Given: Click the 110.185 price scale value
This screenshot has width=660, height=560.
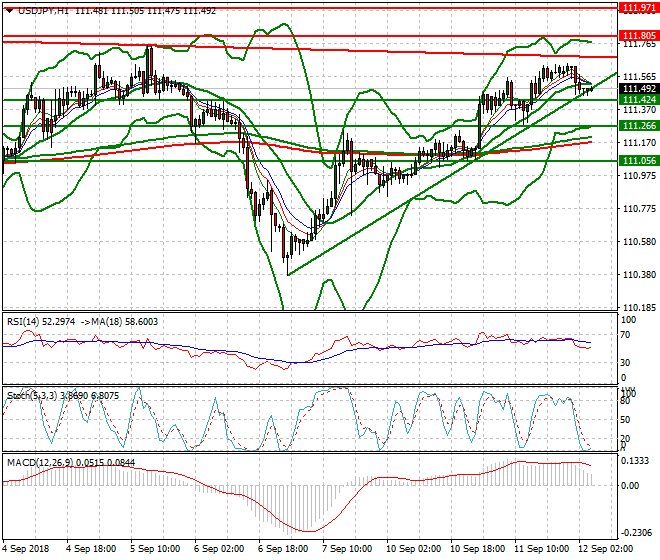Looking at the screenshot, I should [x=639, y=308].
